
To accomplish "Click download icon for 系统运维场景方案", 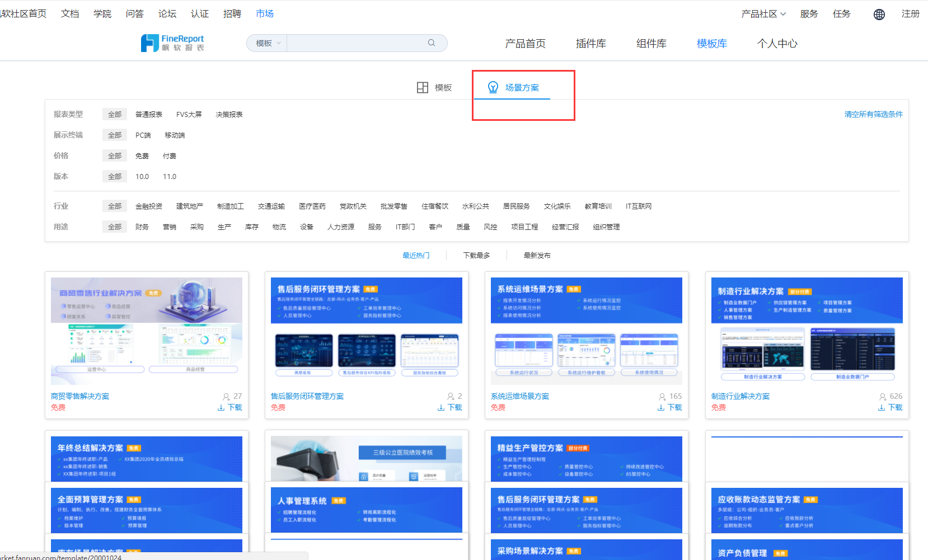I will point(661,408).
